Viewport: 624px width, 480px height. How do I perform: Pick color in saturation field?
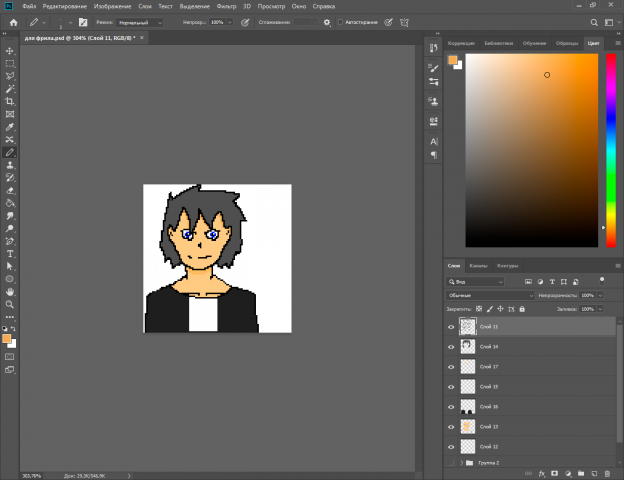point(532,150)
